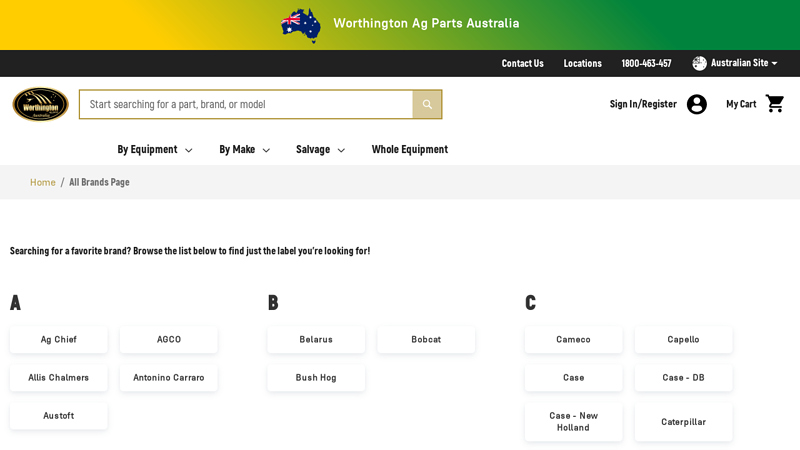Image resolution: width=800 pixels, height=450 pixels.
Task: Click the magnifier search button
Action: 427,105
